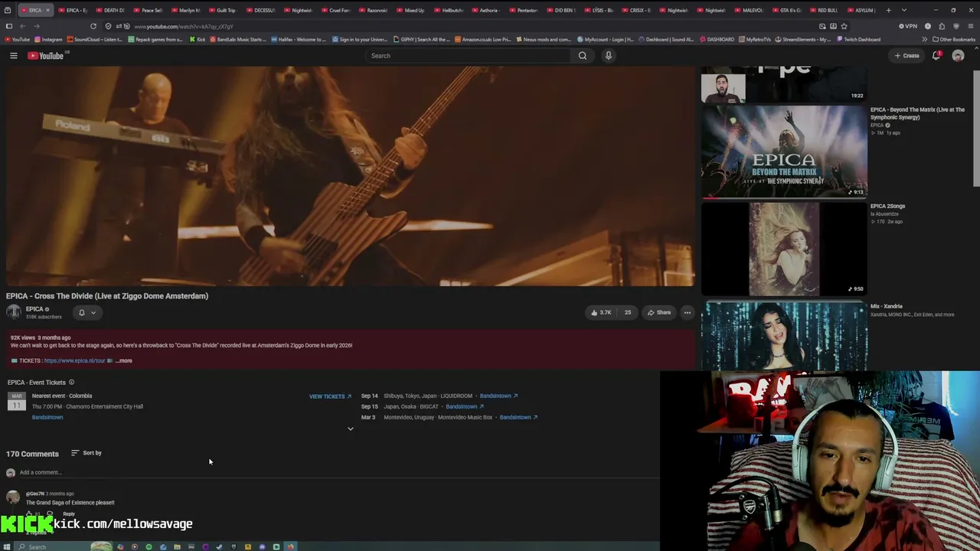Open Steam from the taskbar
This screenshot has height=551, width=980.
(x=219, y=546)
